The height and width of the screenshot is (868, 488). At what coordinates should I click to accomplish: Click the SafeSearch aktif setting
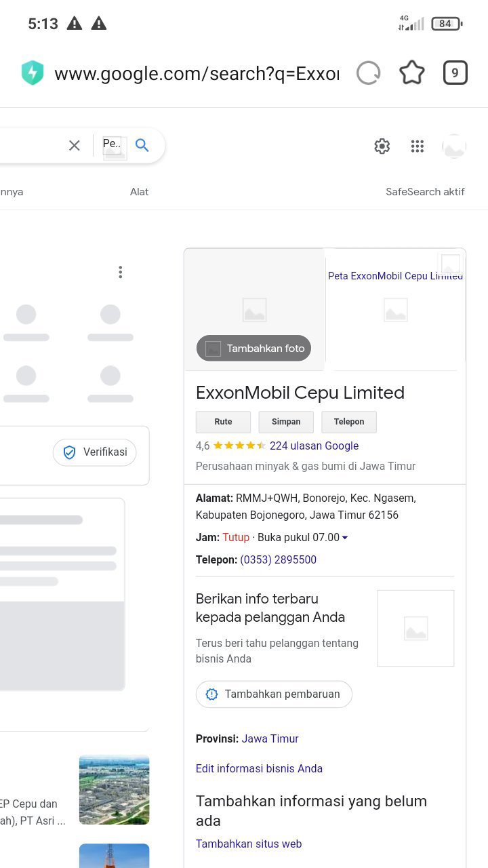click(x=425, y=192)
